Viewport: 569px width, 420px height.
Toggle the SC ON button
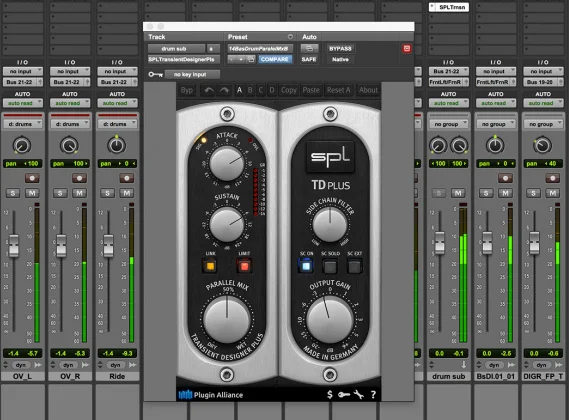[306, 266]
